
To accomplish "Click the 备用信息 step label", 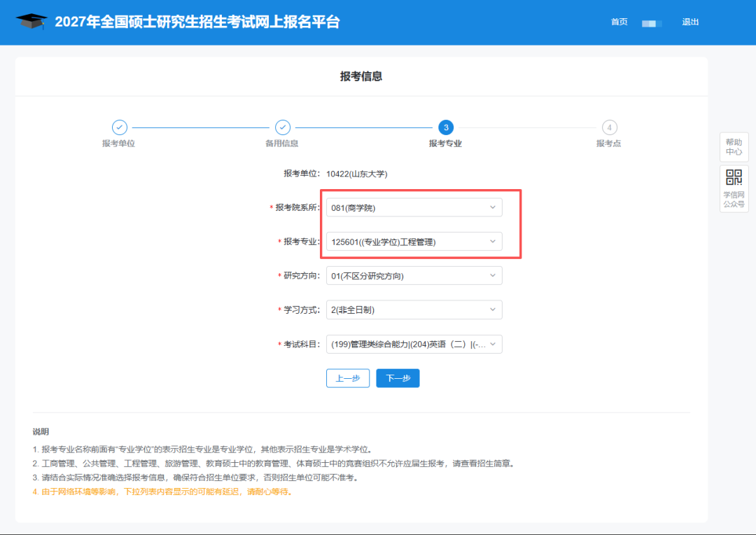I will pyautogui.click(x=282, y=144).
